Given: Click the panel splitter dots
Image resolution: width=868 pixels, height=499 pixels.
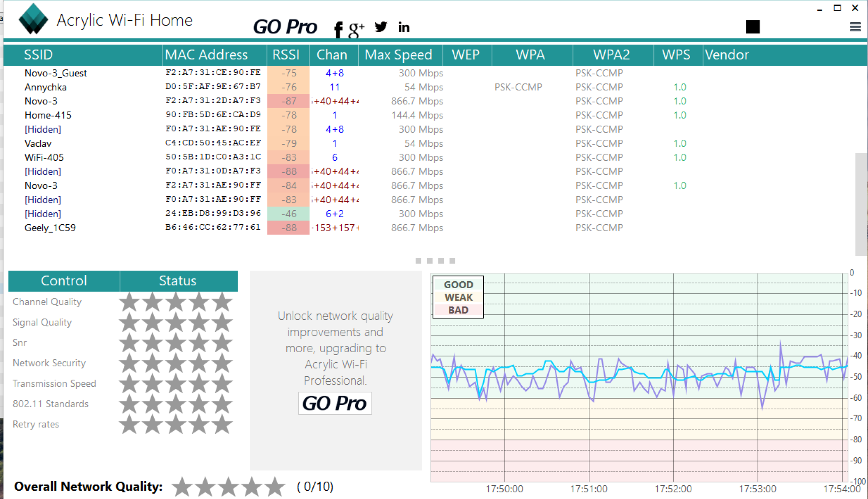Looking at the screenshot, I should 435,261.
